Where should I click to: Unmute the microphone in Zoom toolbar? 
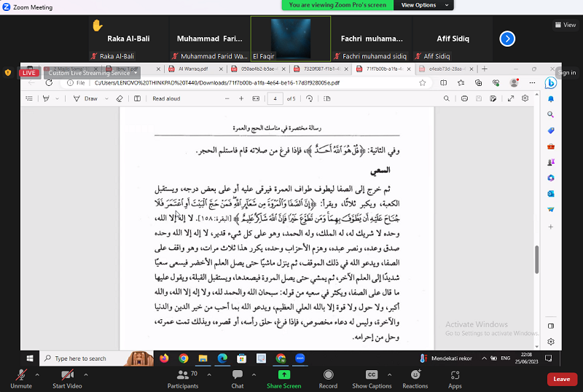[21, 379]
